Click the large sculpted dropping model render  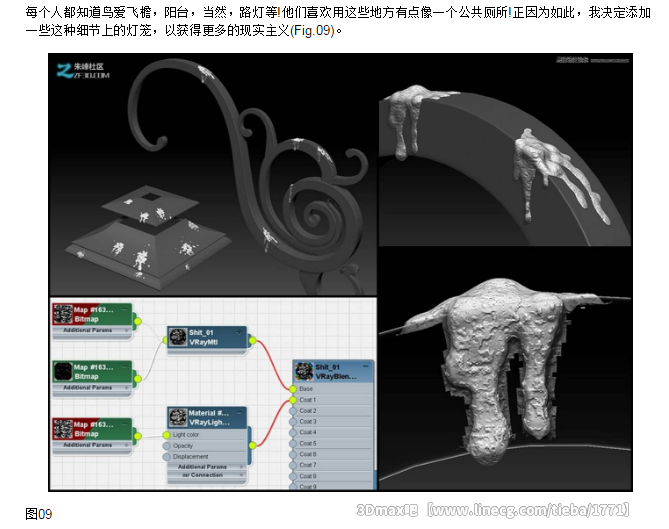pos(505,369)
